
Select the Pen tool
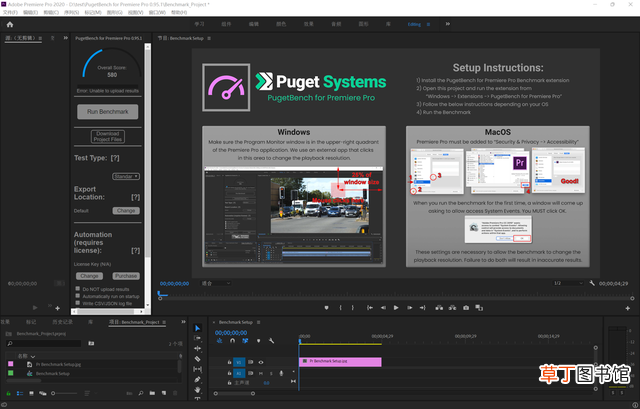[x=198, y=380]
